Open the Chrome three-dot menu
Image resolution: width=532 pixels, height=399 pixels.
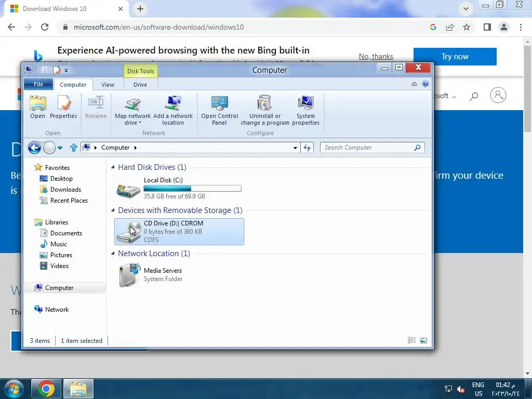tap(521, 27)
